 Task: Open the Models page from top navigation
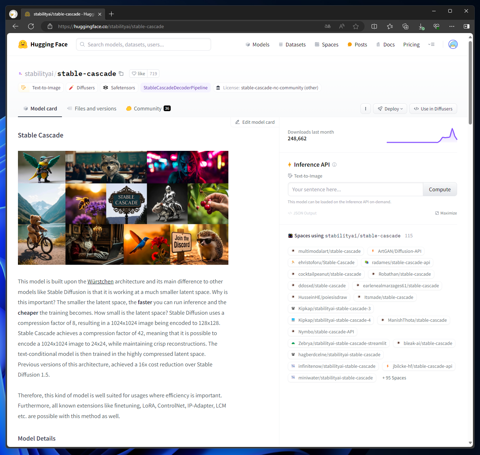(x=257, y=44)
